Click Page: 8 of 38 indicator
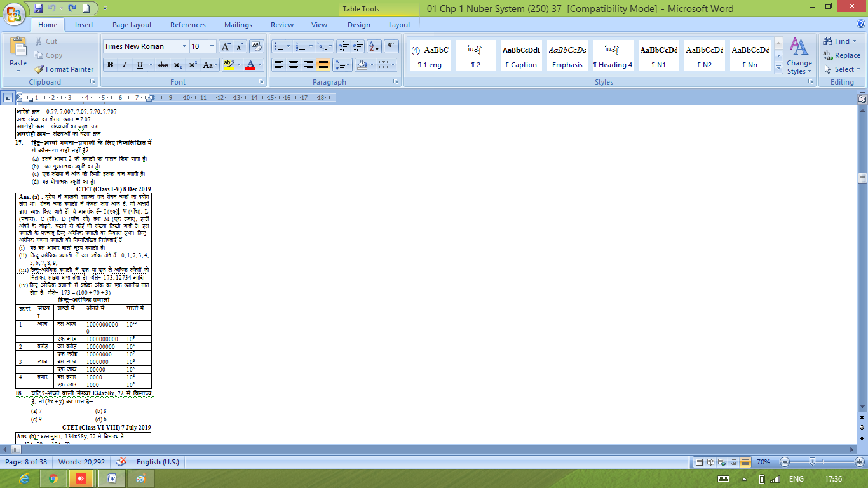This screenshot has width=868, height=488. [x=26, y=462]
